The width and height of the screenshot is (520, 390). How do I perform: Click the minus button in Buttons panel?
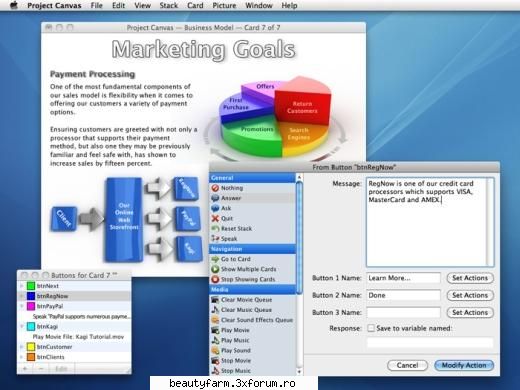coord(41,369)
